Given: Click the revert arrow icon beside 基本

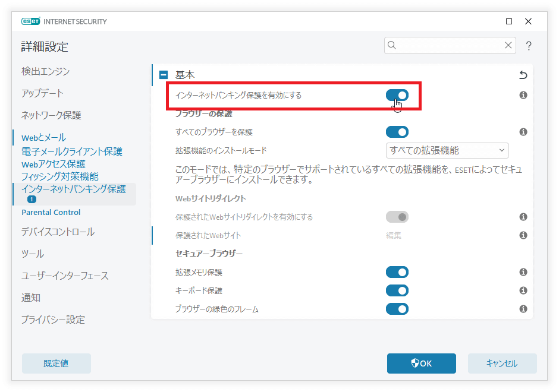Looking at the screenshot, I should coord(523,75).
